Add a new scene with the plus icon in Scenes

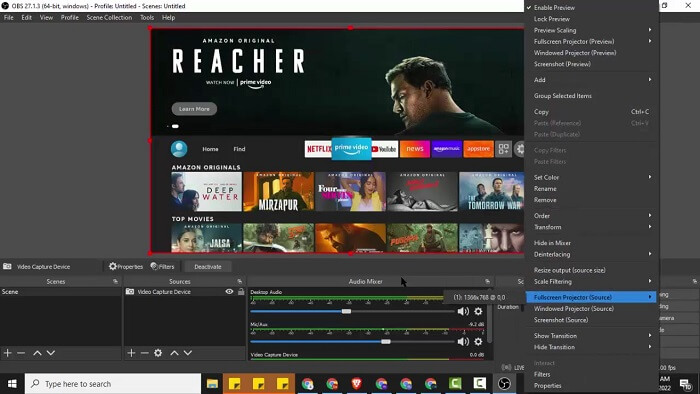[8, 353]
